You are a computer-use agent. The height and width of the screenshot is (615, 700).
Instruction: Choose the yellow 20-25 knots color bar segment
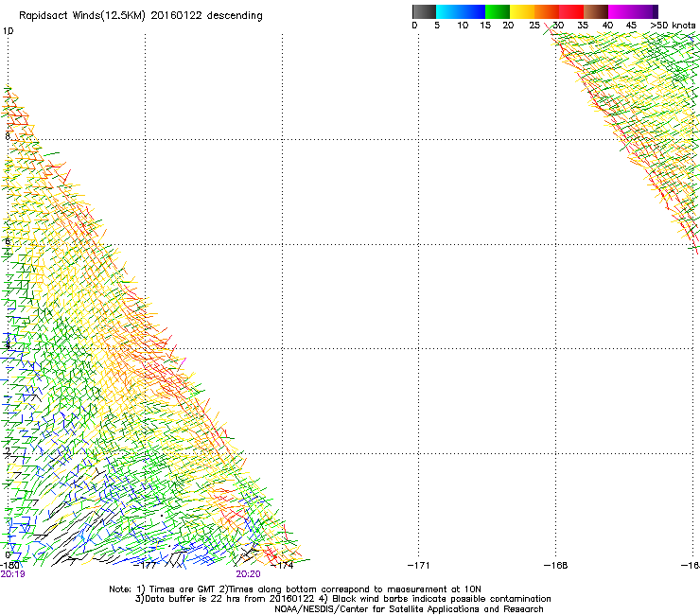522,11
